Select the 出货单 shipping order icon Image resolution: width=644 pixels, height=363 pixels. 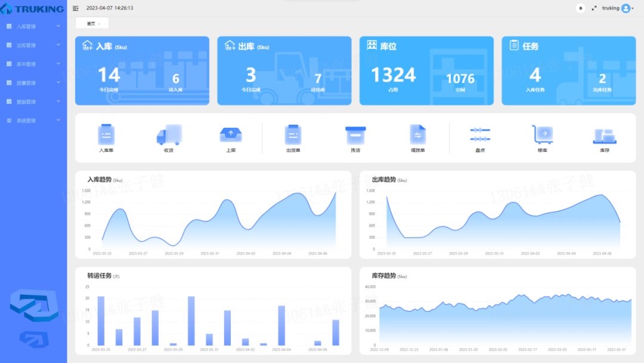[293, 134]
